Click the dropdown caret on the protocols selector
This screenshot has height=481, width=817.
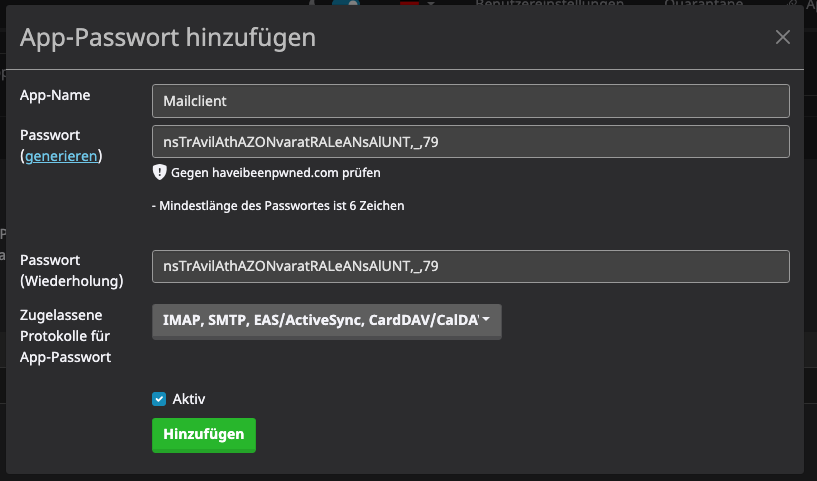(x=486, y=320)
